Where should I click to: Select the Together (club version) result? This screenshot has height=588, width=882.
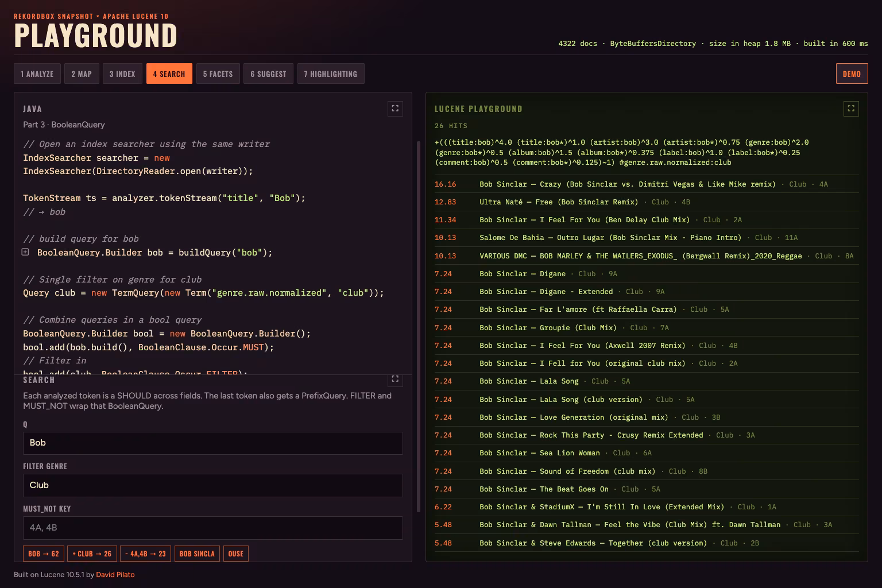pos(647,543)
